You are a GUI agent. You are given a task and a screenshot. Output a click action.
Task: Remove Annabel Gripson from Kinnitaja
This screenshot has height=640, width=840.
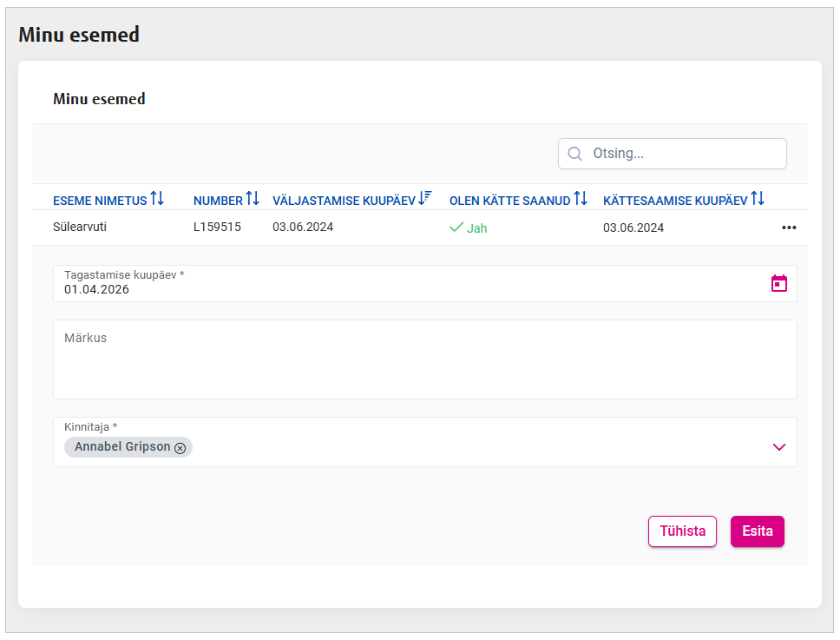pos(180,448)
